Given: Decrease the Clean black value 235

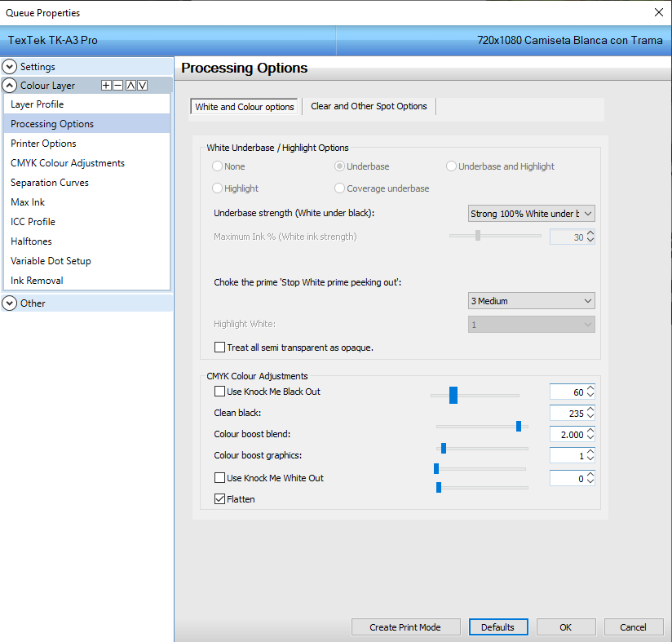Looking at the screenshot, I should pos(590,417).
